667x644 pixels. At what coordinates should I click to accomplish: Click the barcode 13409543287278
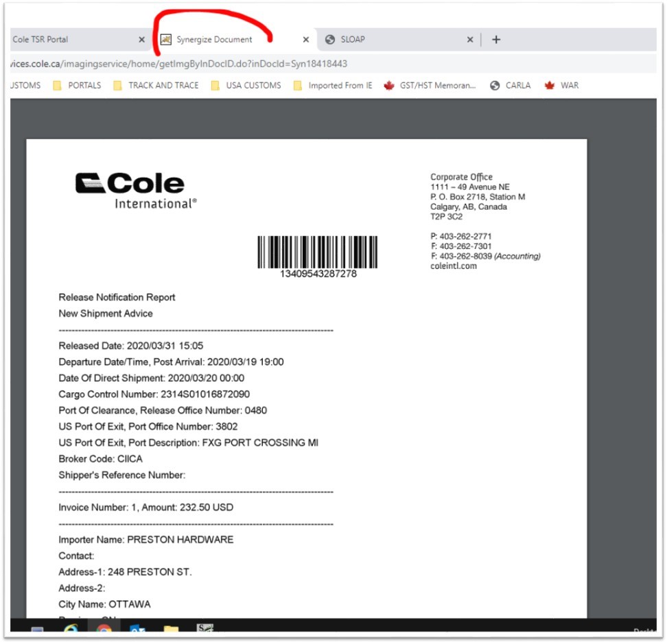[318, 257]
